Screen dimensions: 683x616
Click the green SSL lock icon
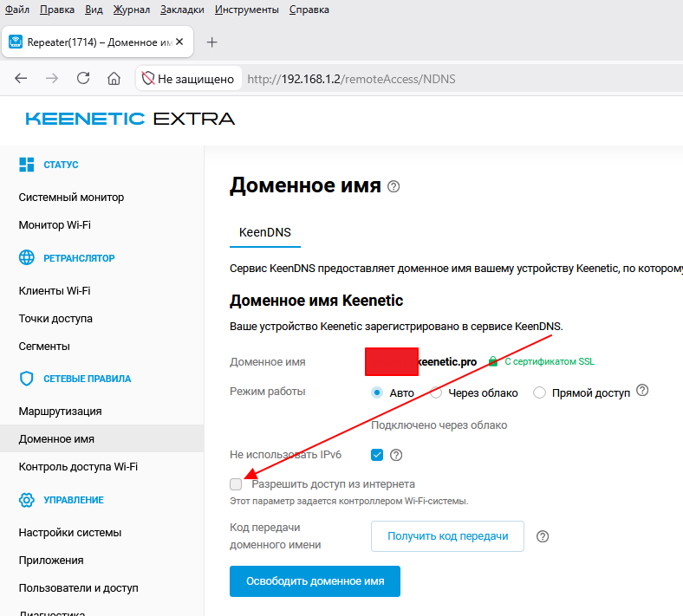coord(492,361)
